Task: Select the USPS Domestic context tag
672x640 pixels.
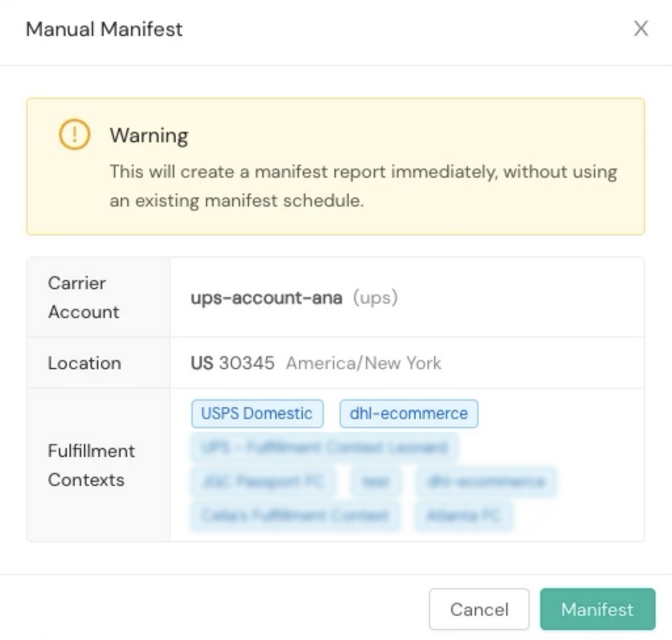Action: (257, 413)
